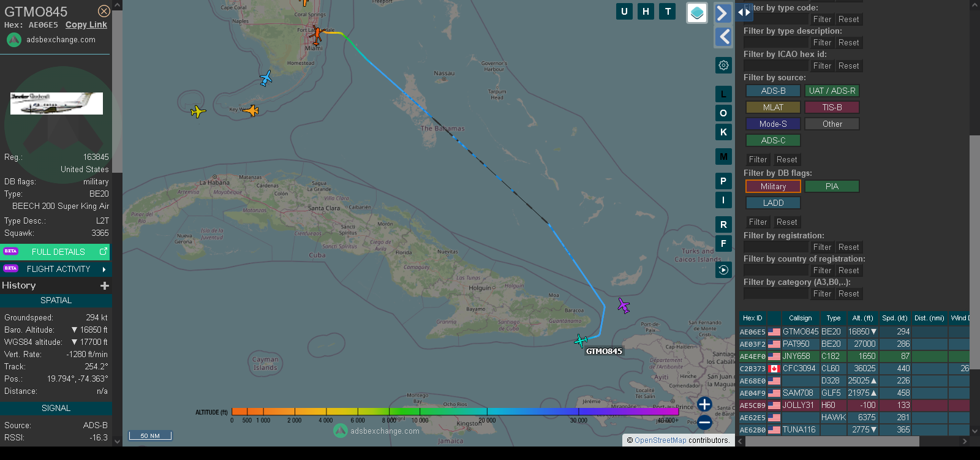
Task: Click the right arrow sidebar expand button
Action: point(723,13)
